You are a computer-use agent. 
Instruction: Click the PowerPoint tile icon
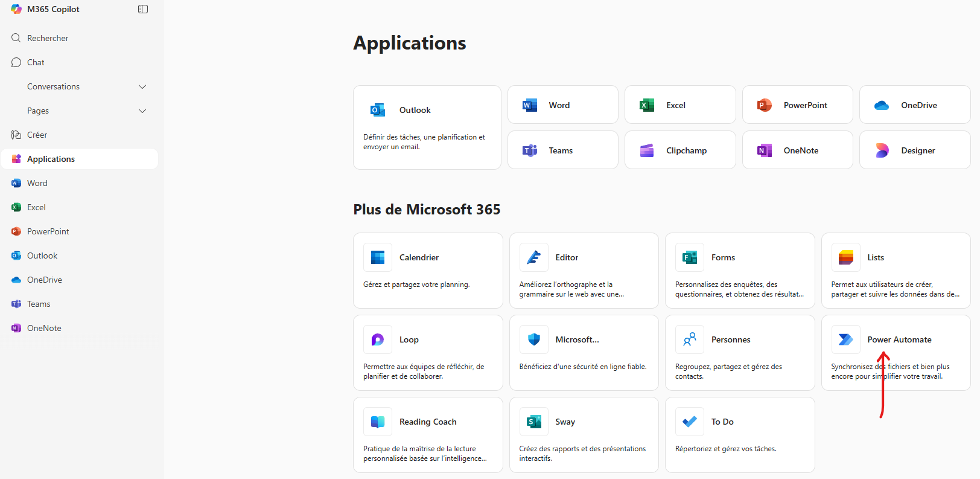coord(765,105)
